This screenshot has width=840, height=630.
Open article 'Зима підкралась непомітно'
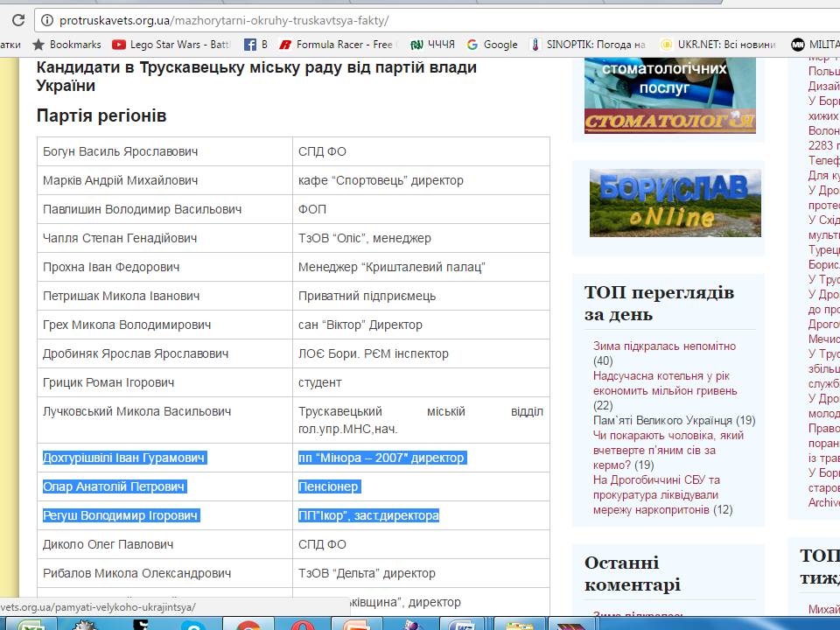point(664,346)
